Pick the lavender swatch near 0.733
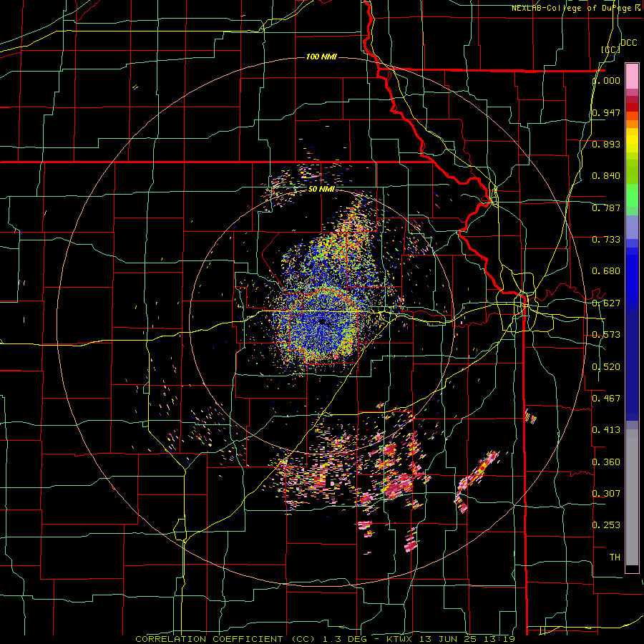Screen dimensions: 644x644 click(632, 227)
